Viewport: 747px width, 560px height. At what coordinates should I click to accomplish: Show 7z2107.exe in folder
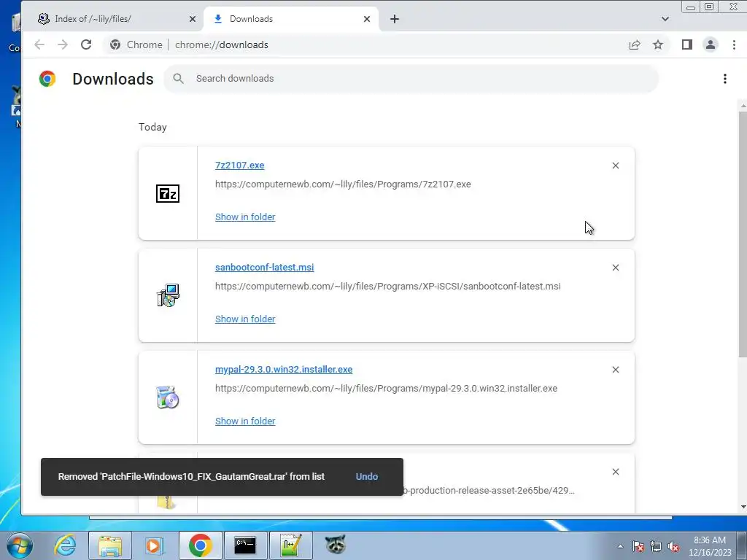point(245,217)
